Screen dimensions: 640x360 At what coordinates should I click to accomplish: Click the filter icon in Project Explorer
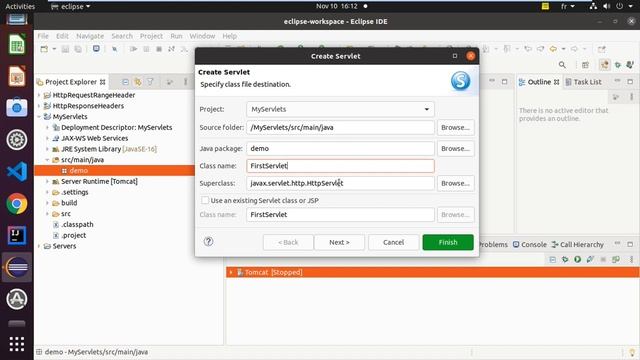(150, 82)
